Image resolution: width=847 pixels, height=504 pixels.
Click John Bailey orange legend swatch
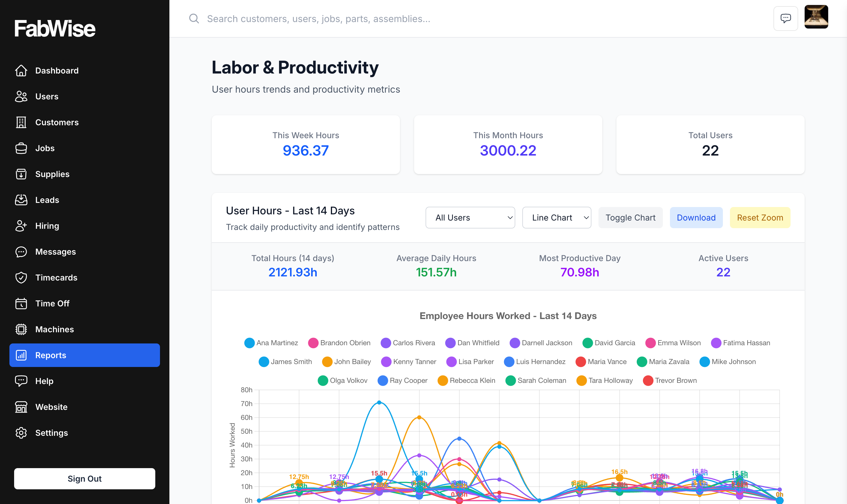[x=327, y=362]
